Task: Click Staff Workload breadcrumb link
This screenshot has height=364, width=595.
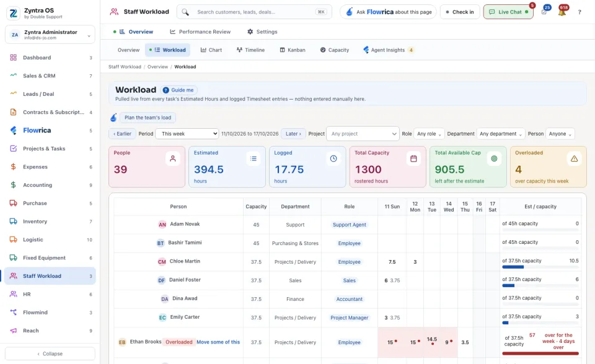Action: [x=125, y=67]
